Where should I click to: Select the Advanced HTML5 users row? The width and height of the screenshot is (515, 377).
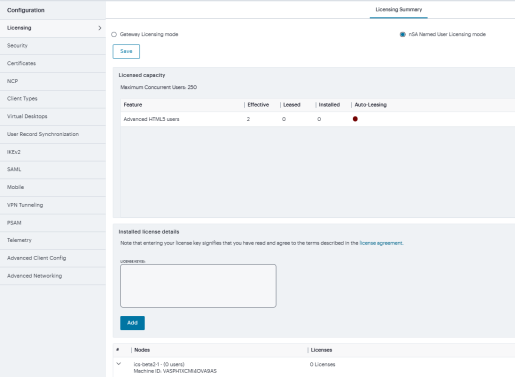click(318, 119)
